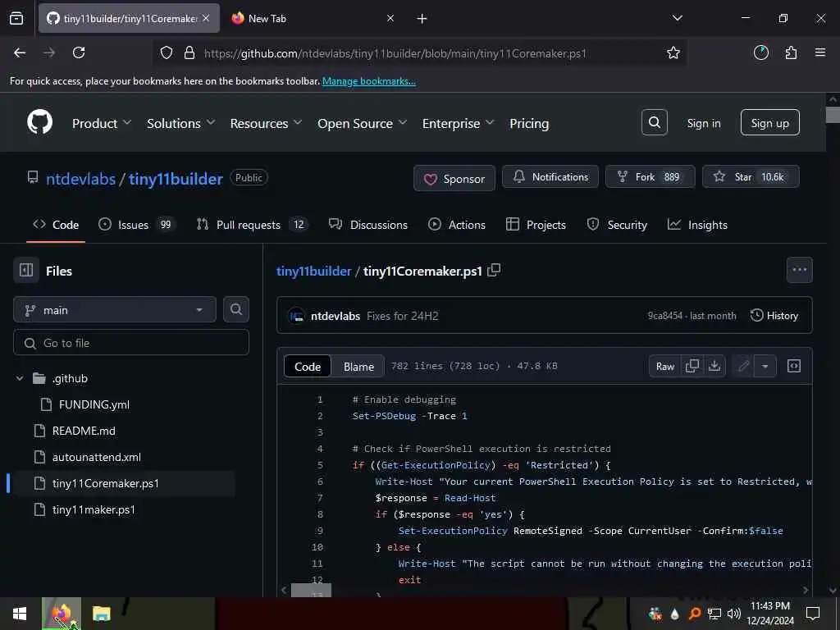The image size is (840, 630).
Task: Bookmark this page with the star icon
Action: (673, 52)
